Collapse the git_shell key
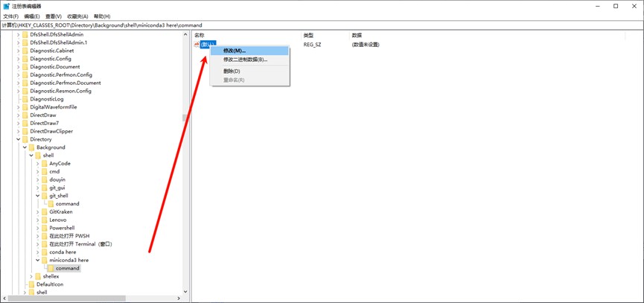The height and width of the screenshot is (303, 644). click(38, 196)
